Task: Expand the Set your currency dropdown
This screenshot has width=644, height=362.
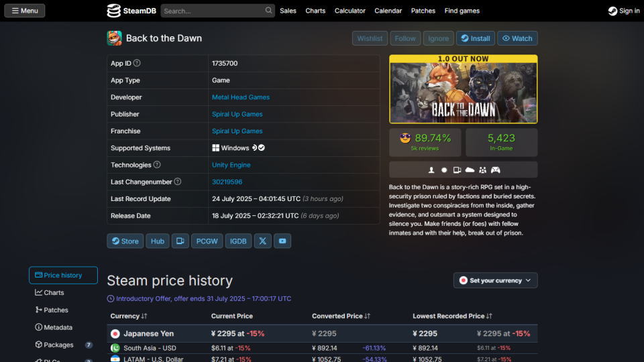Action: [495, 280]
